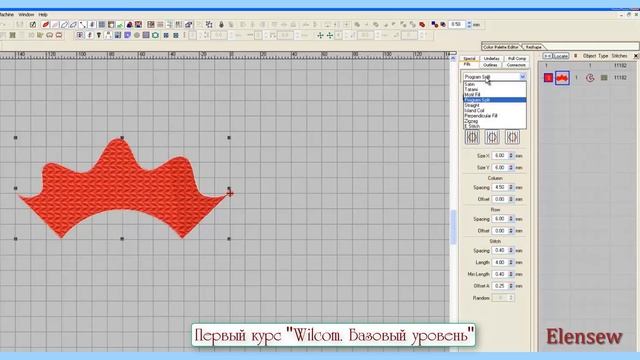Choose Motif Fill from the fill list
This screenshot has height=360, width=640.
[495, 95]
